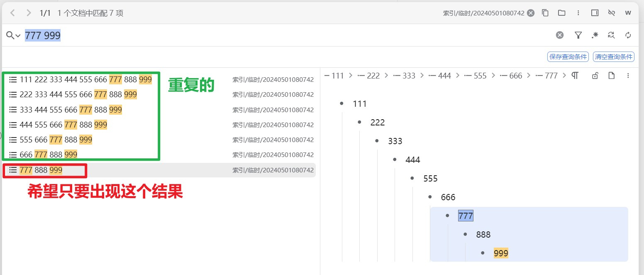Viewport: 644px width, 275px height.
Task: Click breadcrumb item 555
Action: pyautogui.click(x=476, y=76)
